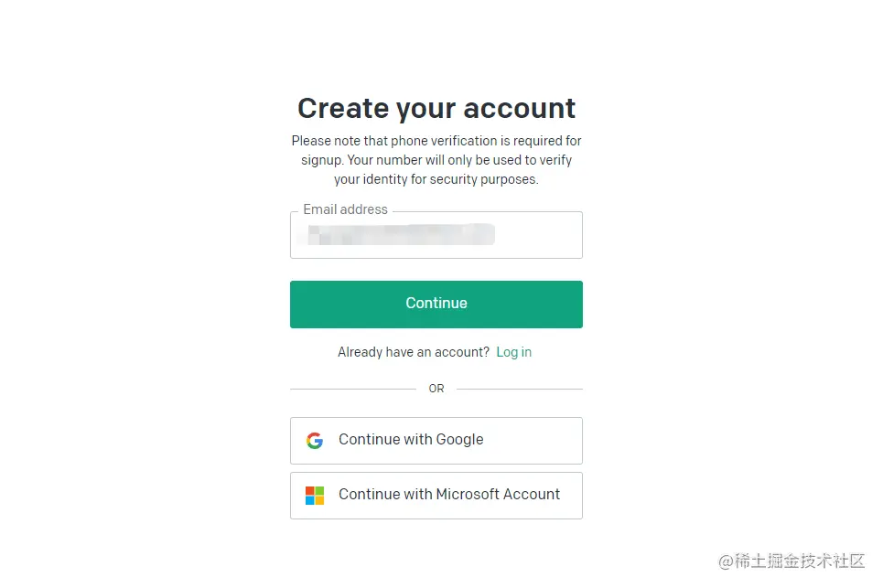Click the Email address floating label

coord(345,209)
